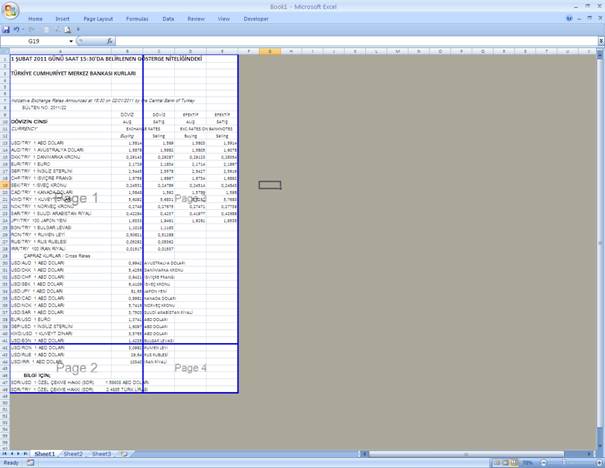The height and width of the screenshot is (468, 605).
Task: Select the active cell G19
Action: coord(270,185)
